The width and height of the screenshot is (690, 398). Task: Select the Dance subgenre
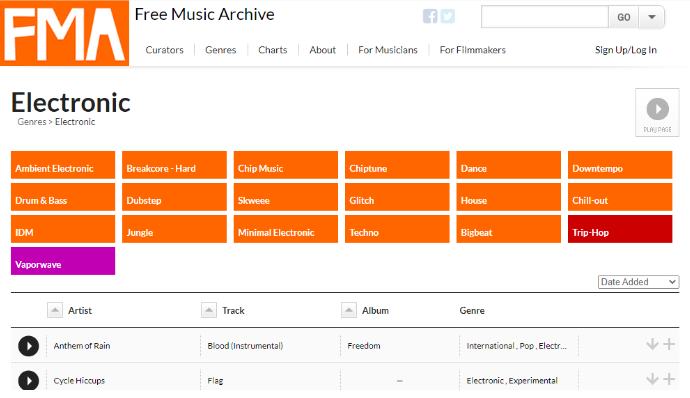509,165
